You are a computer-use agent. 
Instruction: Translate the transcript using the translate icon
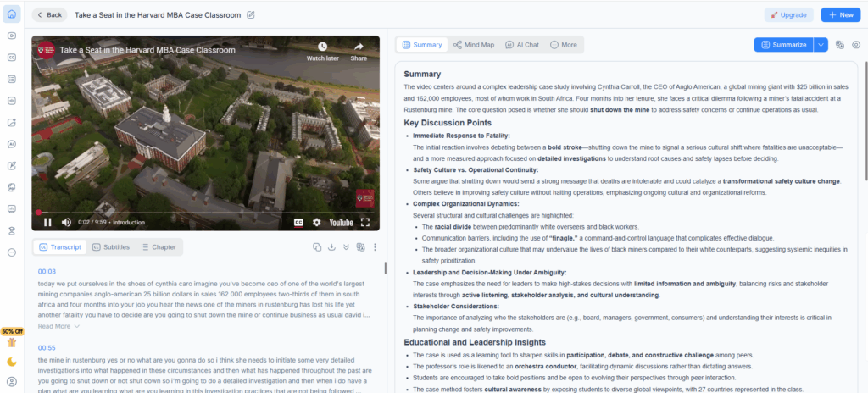[360, 246]
